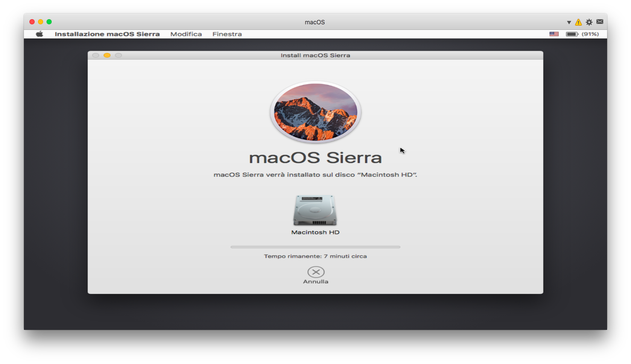
Task: Click the Macintosh HD label
Action: (315, 232)
